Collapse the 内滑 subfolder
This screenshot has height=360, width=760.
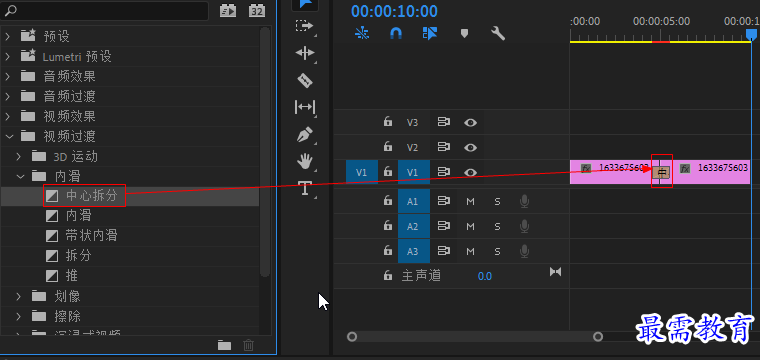point(20,176)
